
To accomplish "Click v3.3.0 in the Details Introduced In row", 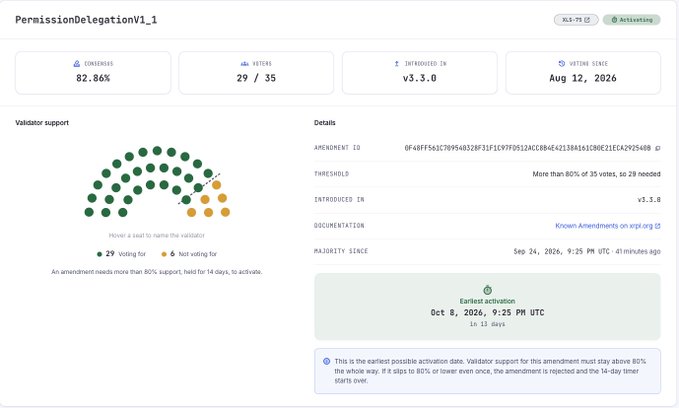I will [649, 200].
